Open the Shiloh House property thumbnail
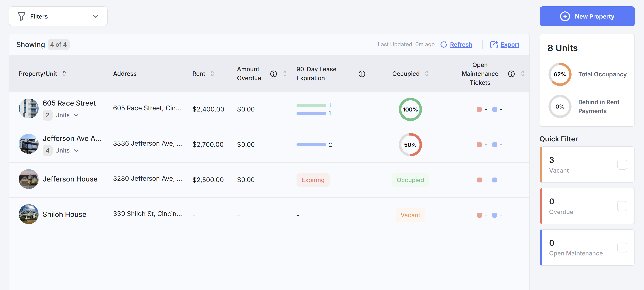This screenshot has width=644, height=290. [29, 214]
